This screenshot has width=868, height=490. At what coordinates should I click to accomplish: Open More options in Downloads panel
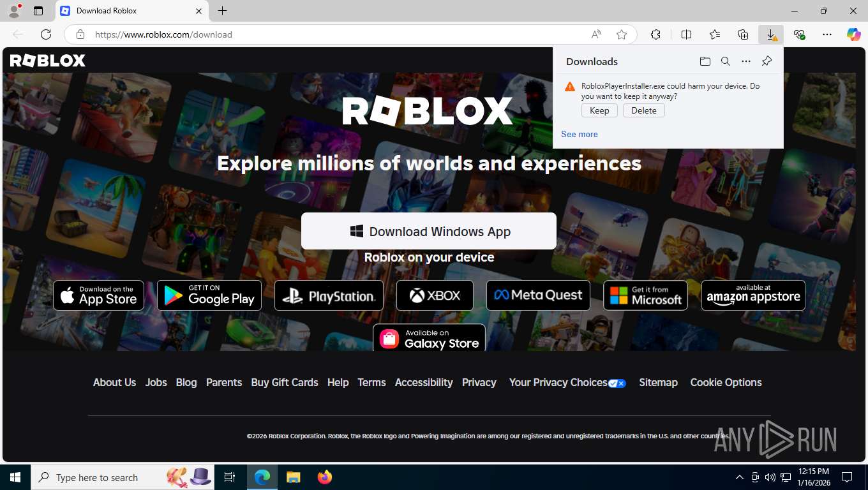pyautogui.click(x=745, y=61)
